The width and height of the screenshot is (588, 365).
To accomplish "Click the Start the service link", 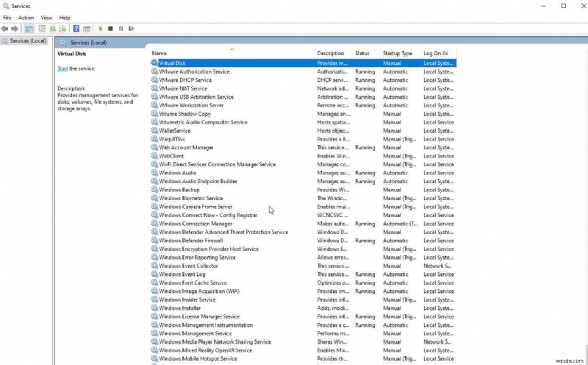I will pos(62,68).
